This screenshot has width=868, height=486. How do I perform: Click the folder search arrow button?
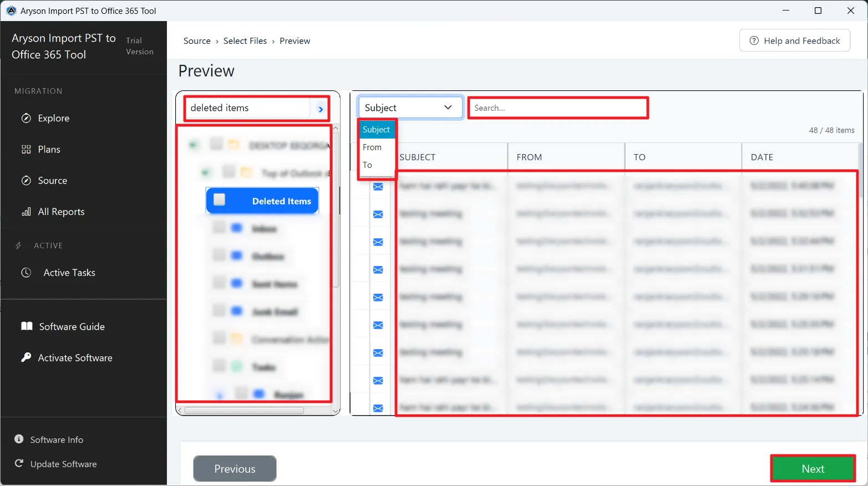(320, 109)
